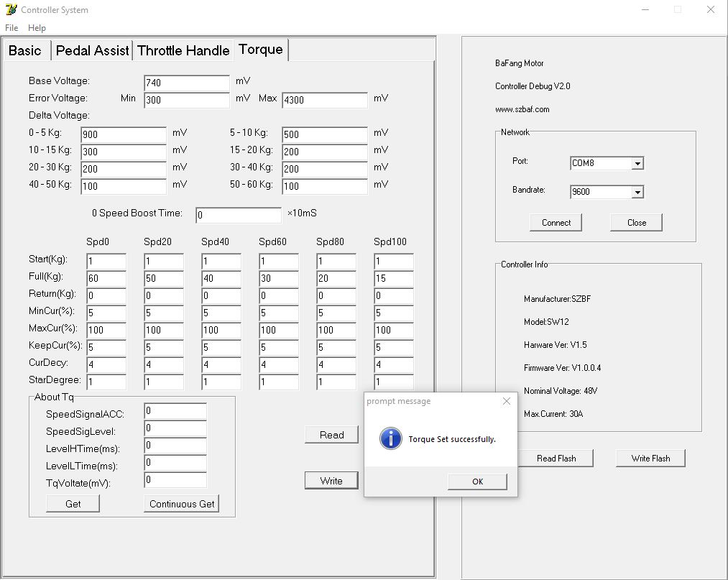
Task: Click the Start(Kg) field under Spd0
Action: pos(106,261)
